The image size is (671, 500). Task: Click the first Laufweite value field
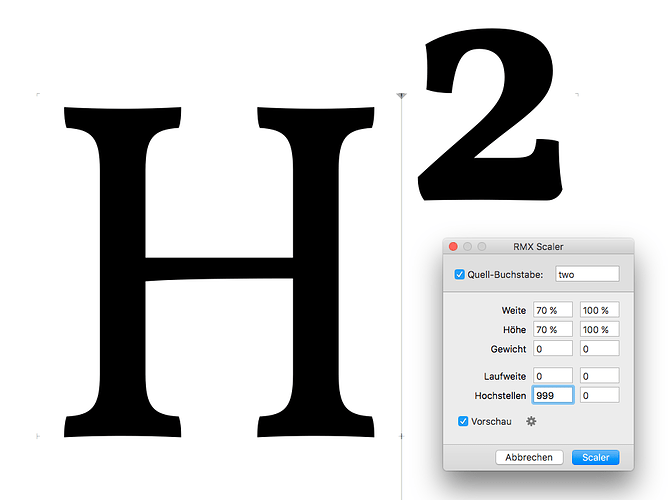pyautogui.click(x=553, y=375)
